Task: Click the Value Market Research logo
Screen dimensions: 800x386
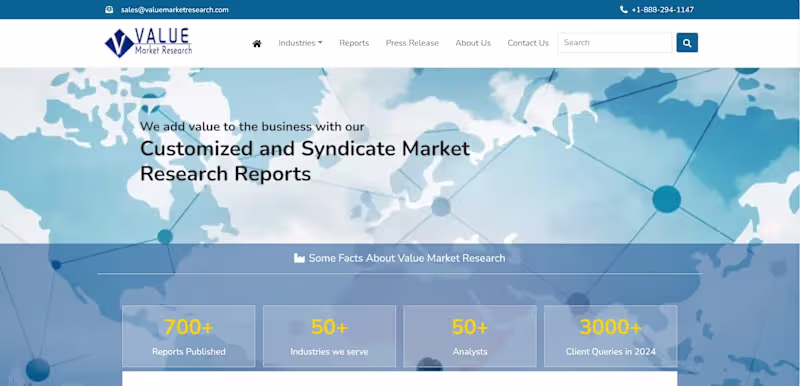Action: click(148, 43)
